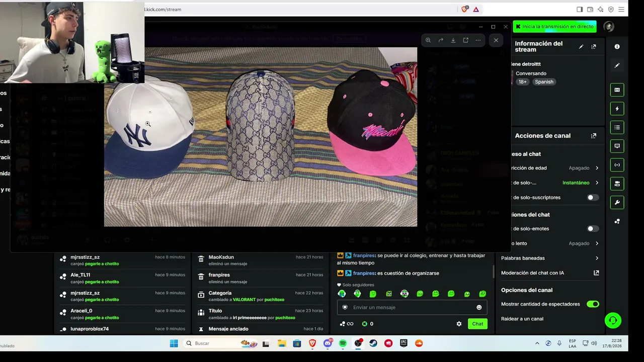Open the list icon in right sidebar
The image size is (644, 362).
pyautogui.click(x=617, y=127)
